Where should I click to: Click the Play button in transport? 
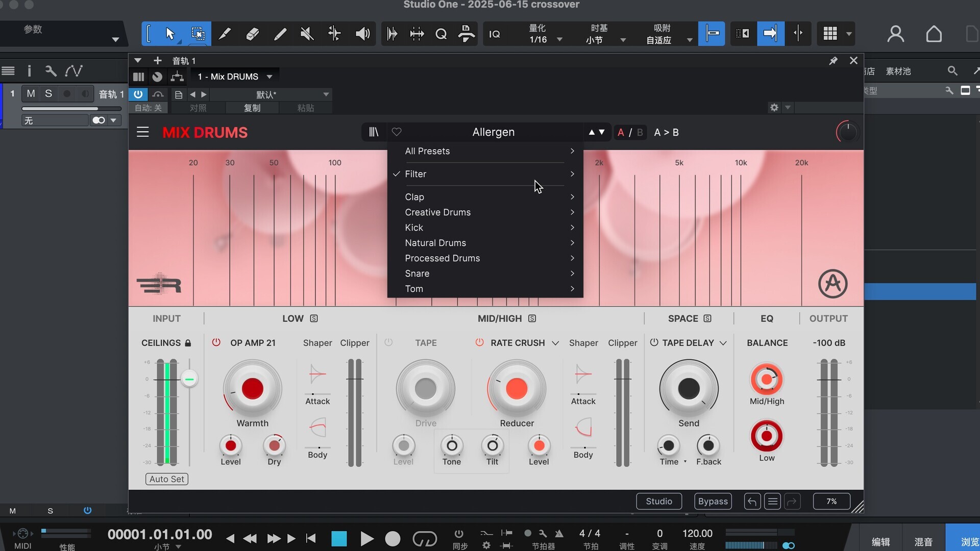(x=366, y=539)
